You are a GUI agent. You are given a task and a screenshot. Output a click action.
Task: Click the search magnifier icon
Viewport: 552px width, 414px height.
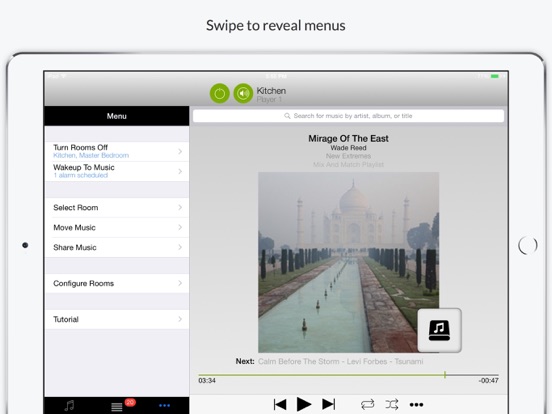(287, 116)
